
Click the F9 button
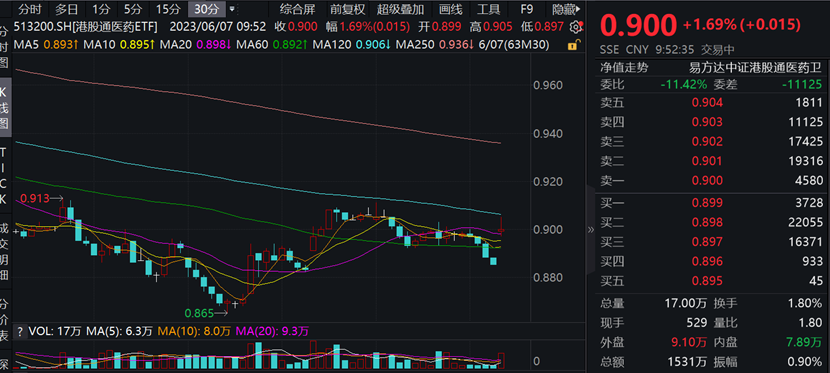526,9
